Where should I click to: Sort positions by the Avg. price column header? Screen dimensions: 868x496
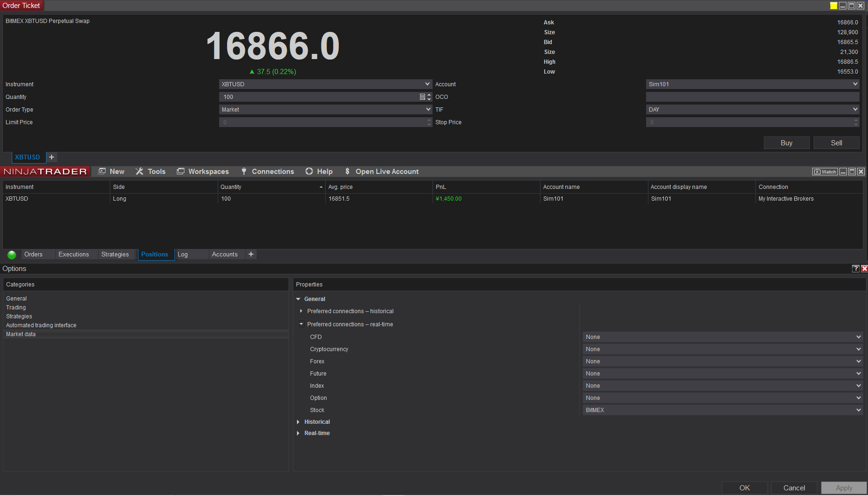(379, 187)
